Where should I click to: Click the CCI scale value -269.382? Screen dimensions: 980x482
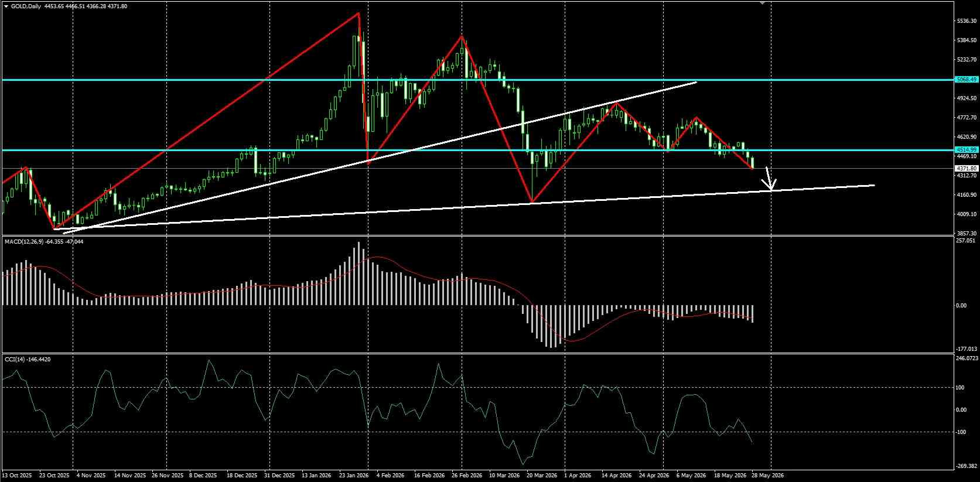pos(967,466)
